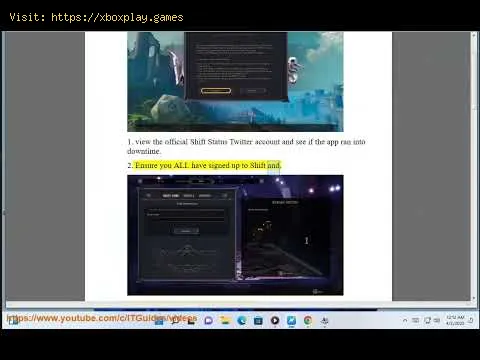The image size is (480, 360).
Task: Click the second dark game screenshot image
Action: 235,235
